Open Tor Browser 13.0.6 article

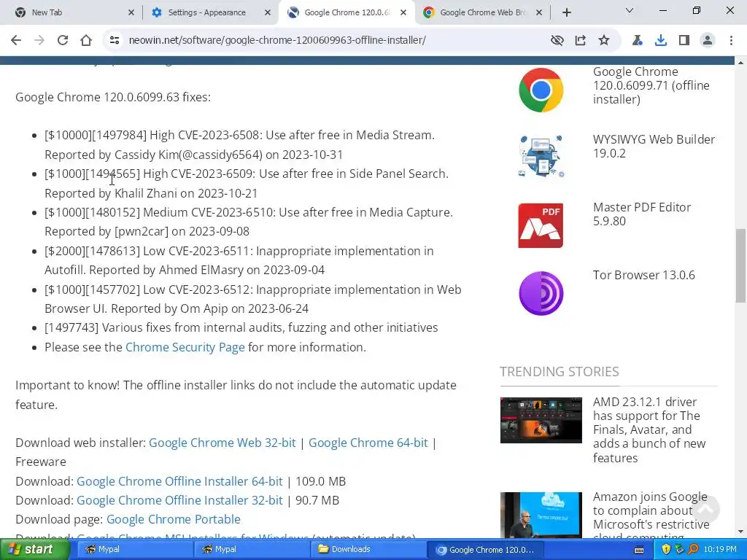click(643, 275)
